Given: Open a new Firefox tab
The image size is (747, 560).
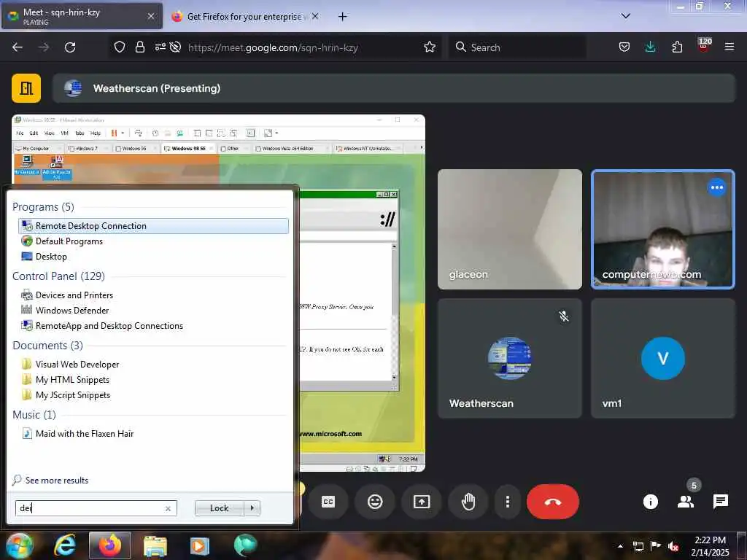Looking at the screenshot, I should click(343, 17).
